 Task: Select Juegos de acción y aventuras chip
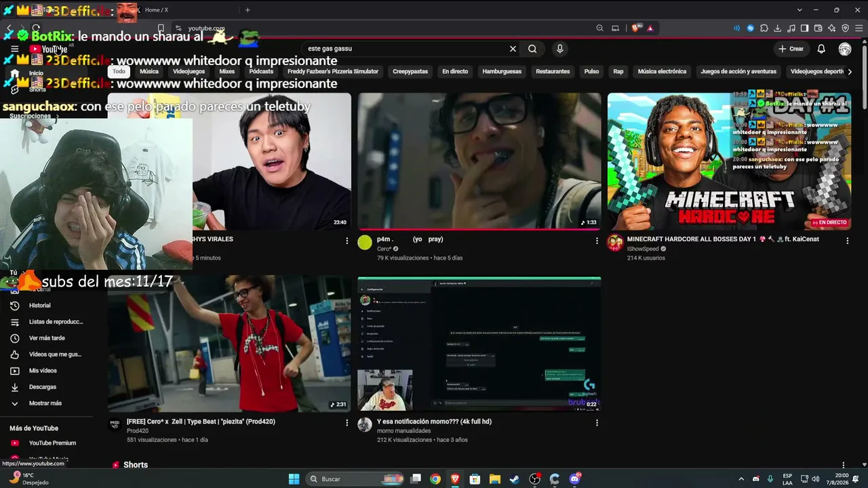coord(738,71)
